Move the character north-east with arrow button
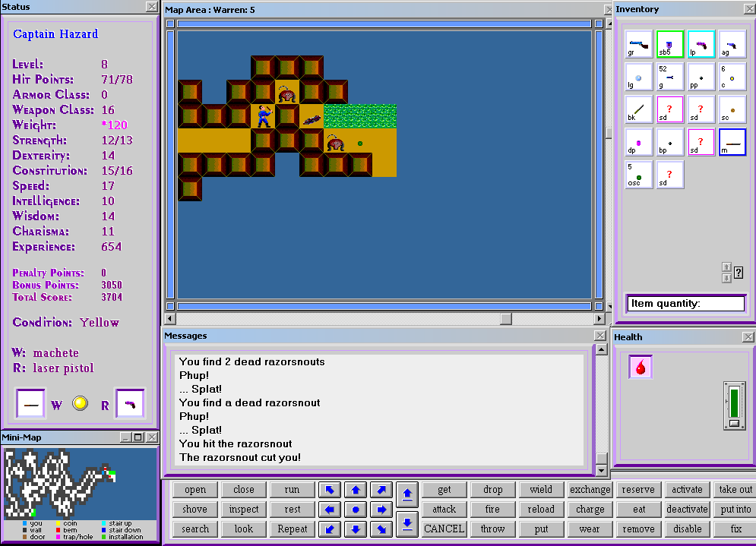The height and width of the screenshot is (546, 756). tap(381, 490)
